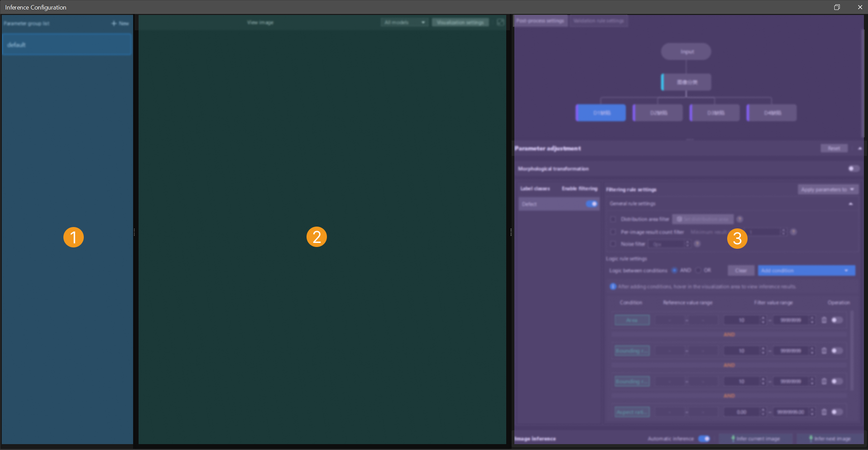The width and height of the screenshot is (868, 450).
Task: Click the info icon above the condition list
Action: click(x=612, y=286)
